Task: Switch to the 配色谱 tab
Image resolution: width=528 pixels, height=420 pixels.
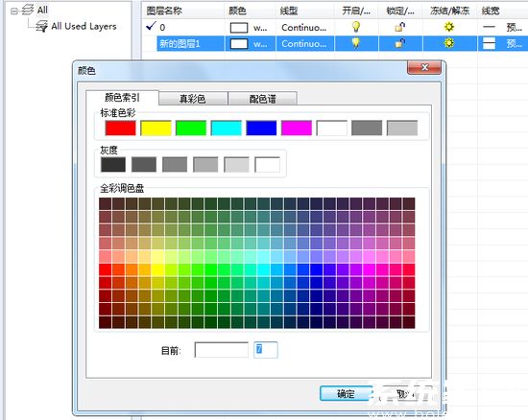Action: [x=262, y=99]
